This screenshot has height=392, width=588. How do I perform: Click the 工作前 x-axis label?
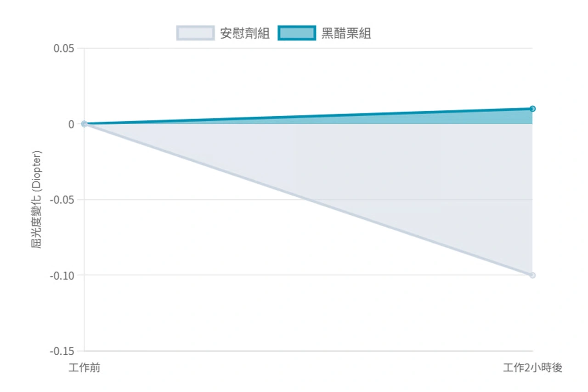pos(84,368)
